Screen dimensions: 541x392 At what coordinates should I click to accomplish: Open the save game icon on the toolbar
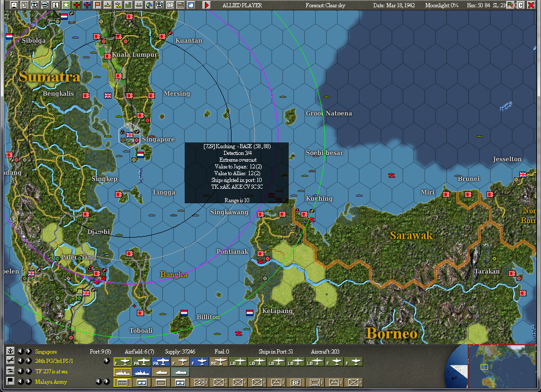(x=14, y=5)
